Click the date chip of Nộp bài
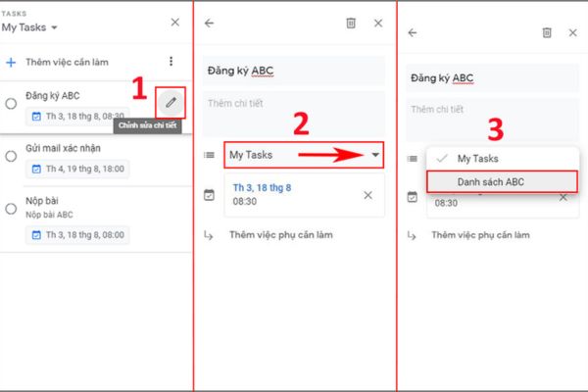Image resolution: width=588 pixels, height=392 pixels. (77, 235)
